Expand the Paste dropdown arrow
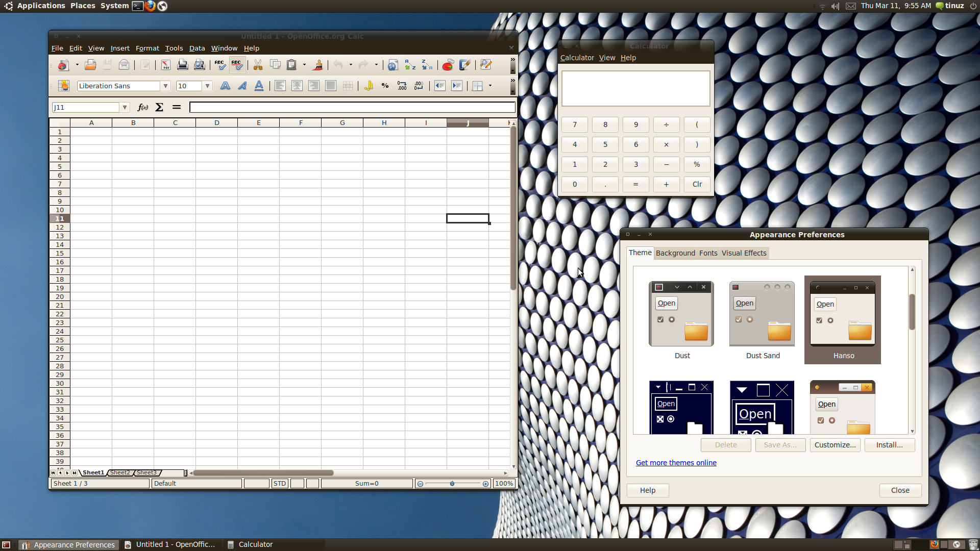 pyautogui.click(x=304, y=65)
